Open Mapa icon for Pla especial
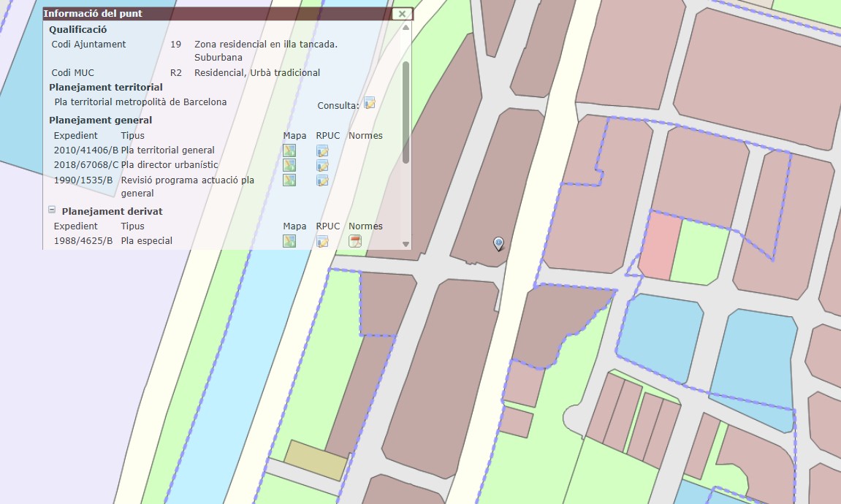The height and width of the screenshot is (504, 841). (x=289, y=241)
